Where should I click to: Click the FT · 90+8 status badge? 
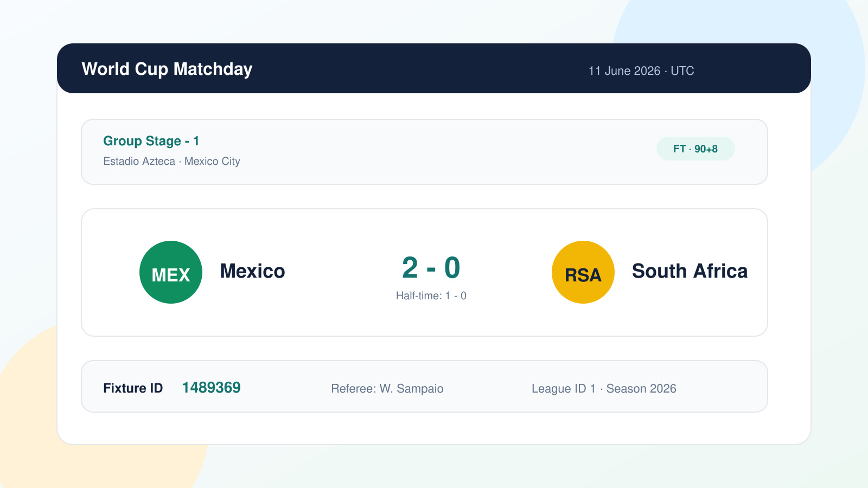pyautogui.click(x=695, y=149)
